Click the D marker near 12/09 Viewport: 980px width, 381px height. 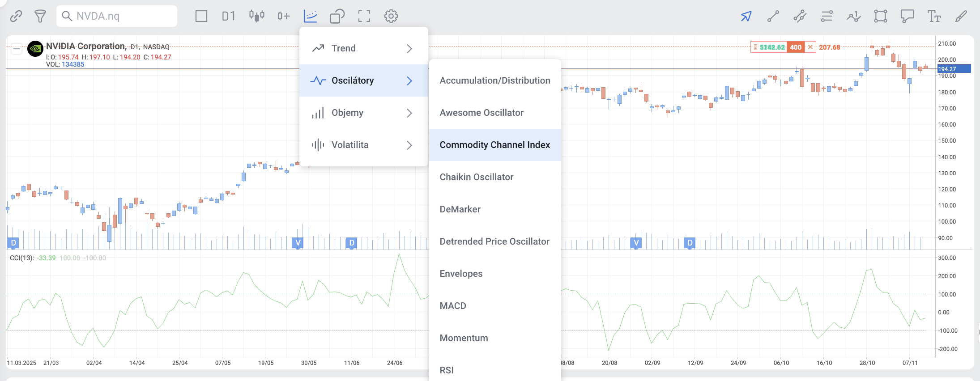click(x=690, y=243)
